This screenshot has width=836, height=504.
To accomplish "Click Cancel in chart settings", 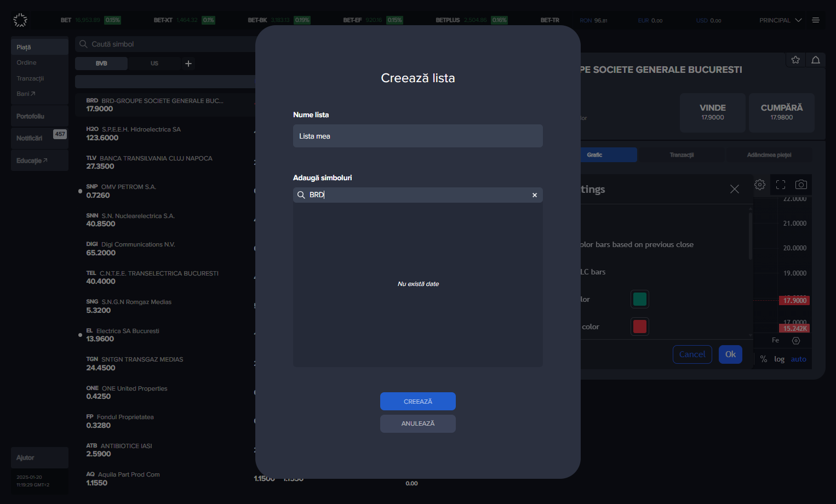I will pos(692,354).
